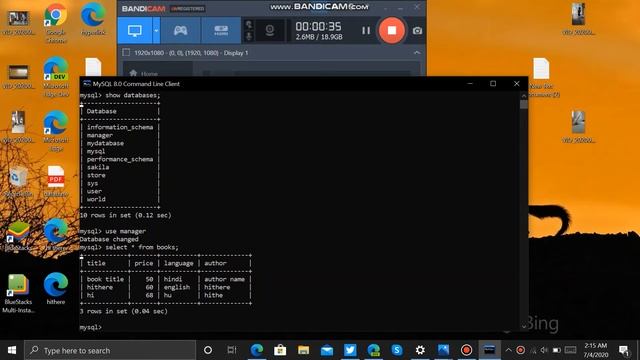
Task: Open Photos app from taskbar
Action: [x=443, y=350]
